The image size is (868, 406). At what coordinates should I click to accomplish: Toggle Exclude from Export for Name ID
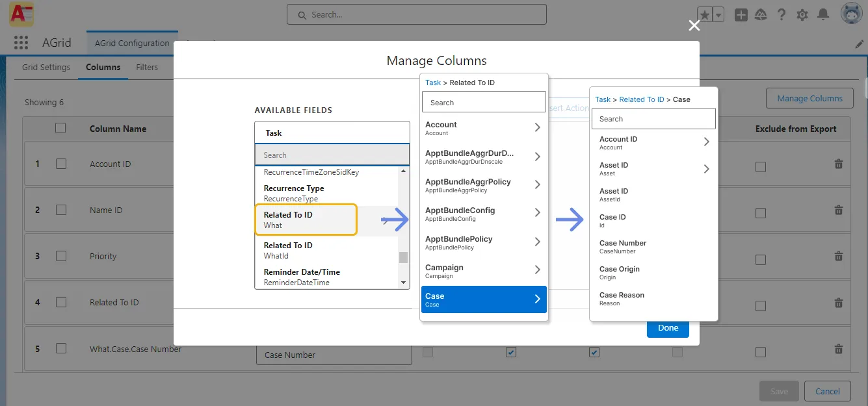pyautogui.click(x=761, y=213)
